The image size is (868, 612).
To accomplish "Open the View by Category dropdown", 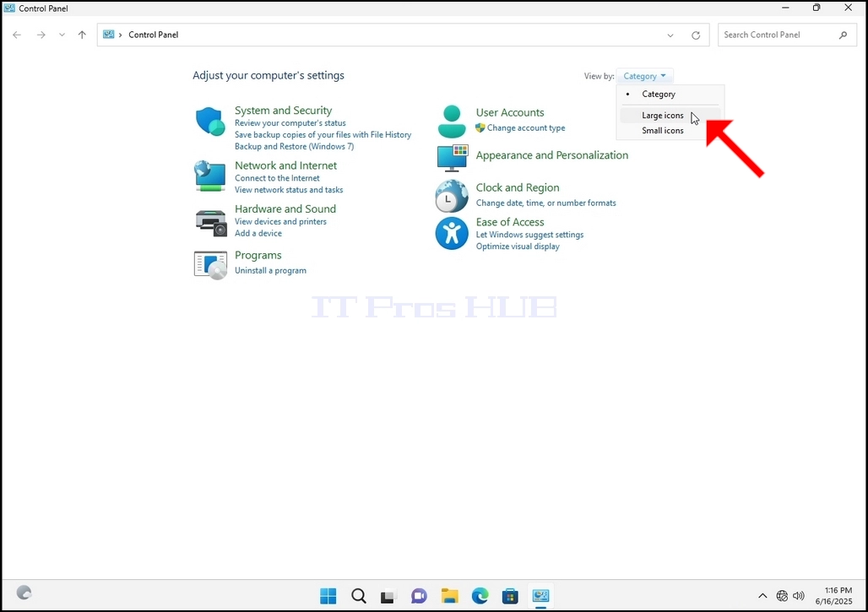I will pyautogui.click(x=644, y=76).
